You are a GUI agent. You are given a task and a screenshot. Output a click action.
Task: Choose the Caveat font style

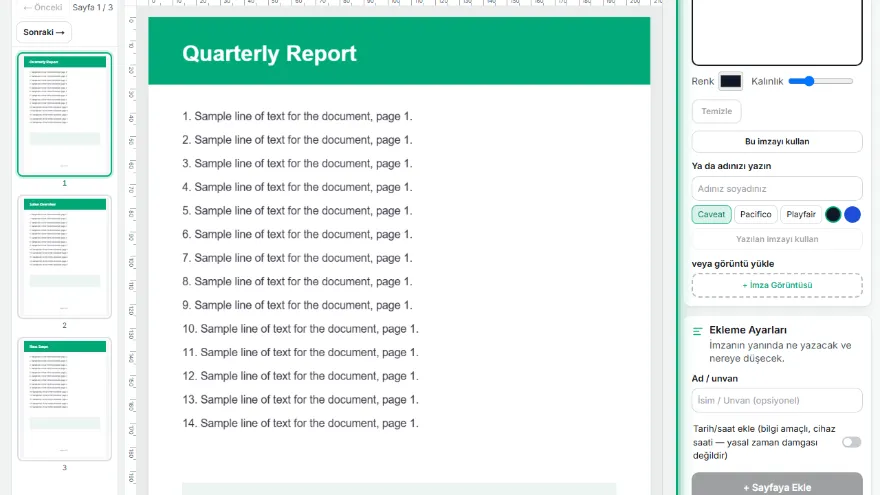click(711, 214)
